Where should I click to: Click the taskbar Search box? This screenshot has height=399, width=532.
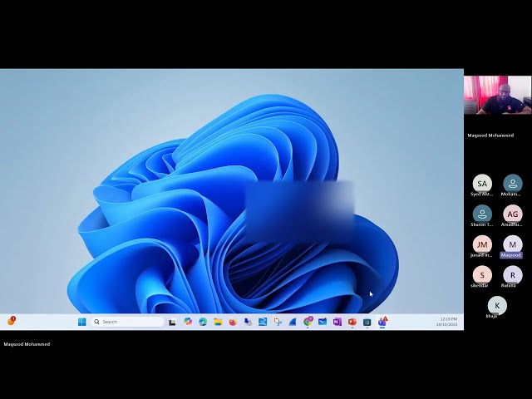127,322
